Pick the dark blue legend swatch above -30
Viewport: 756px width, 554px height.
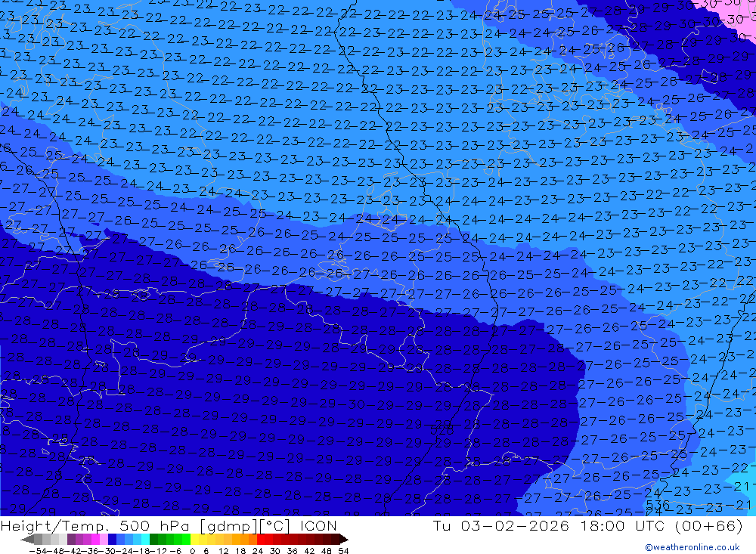(112, 540)
